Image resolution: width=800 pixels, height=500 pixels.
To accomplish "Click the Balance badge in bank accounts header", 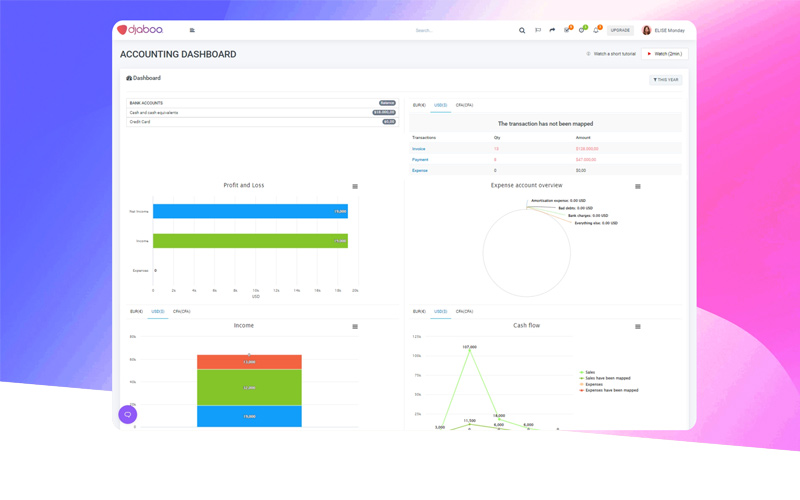I will pyautogui.click(x=387, y=103).
